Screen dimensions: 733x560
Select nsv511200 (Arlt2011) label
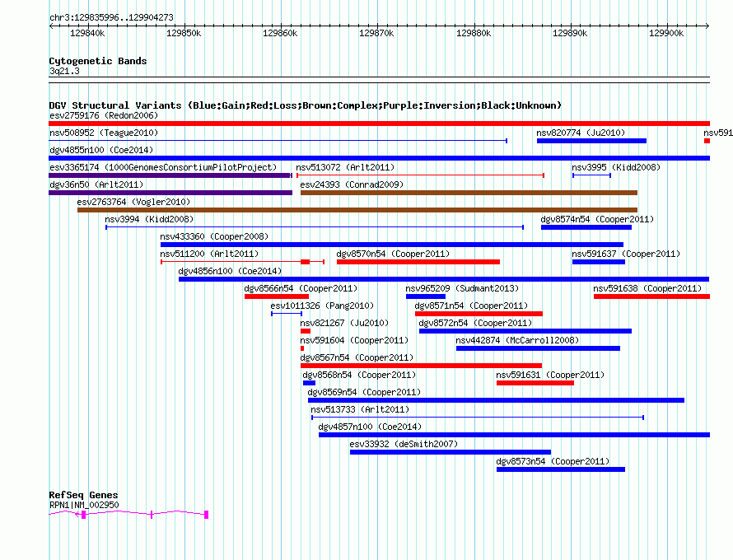coord(209,254)
